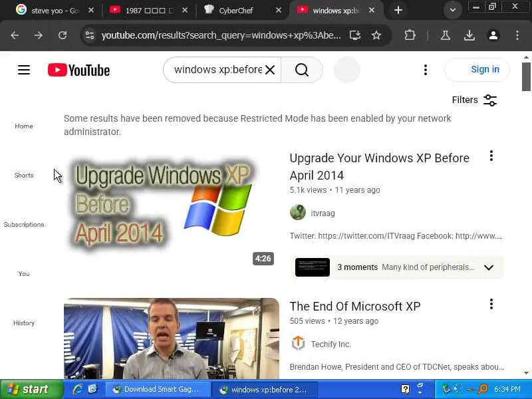The width and height of the screenshot is (532, 399).
Task: Open Download Smart Gag taskbar window
Action: 157,389
